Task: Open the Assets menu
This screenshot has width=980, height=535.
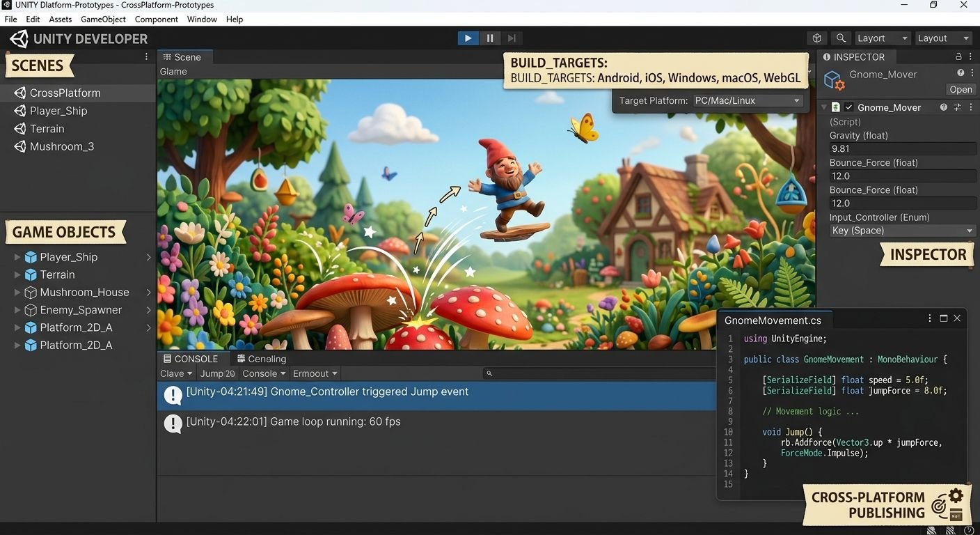Action: click(61, 20)
